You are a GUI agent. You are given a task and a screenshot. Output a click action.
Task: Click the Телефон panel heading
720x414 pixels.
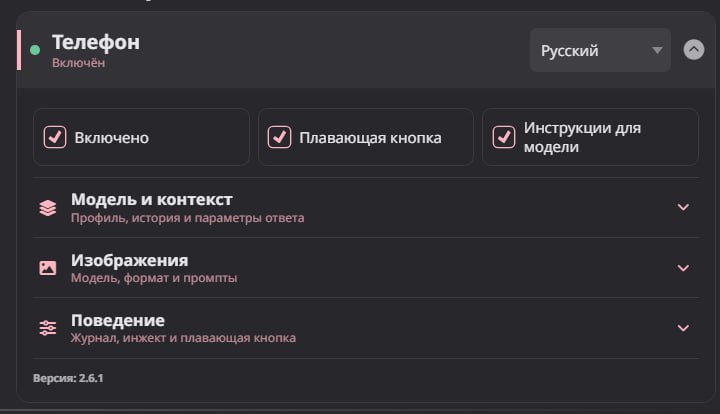pos(96,42)
